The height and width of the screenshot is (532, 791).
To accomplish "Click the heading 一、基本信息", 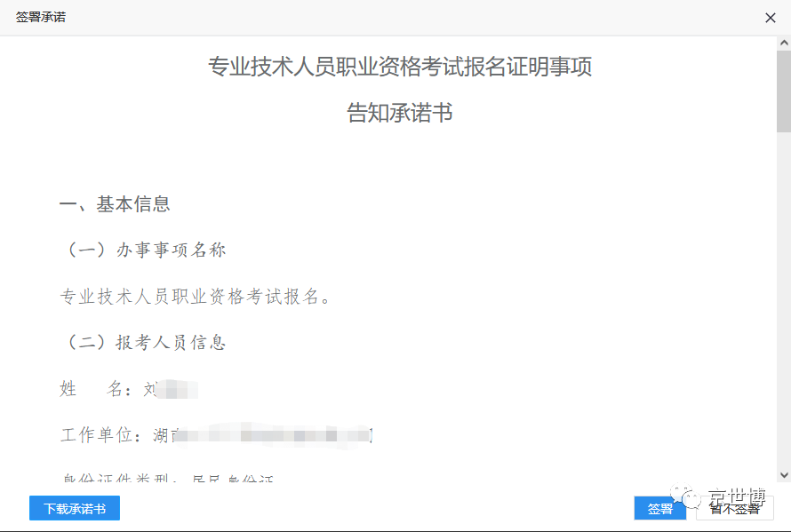I will pyautogui.click(x=116, y=203).
